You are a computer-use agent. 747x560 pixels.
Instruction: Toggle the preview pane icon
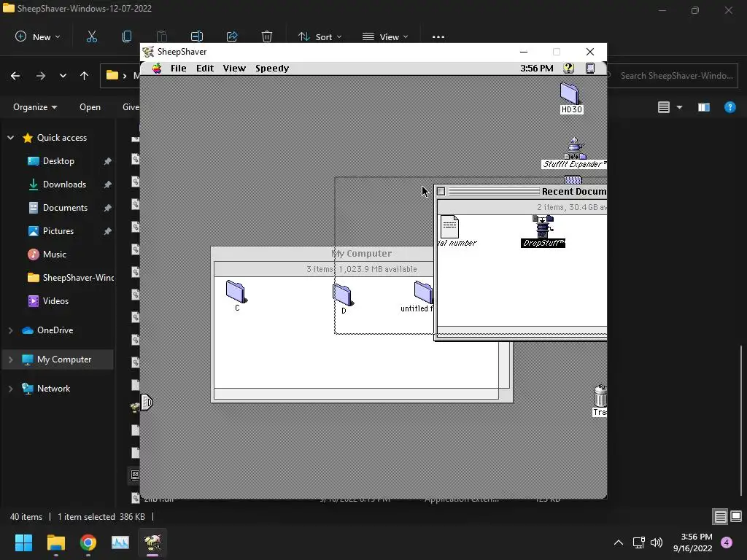click(x=704, y=107)
